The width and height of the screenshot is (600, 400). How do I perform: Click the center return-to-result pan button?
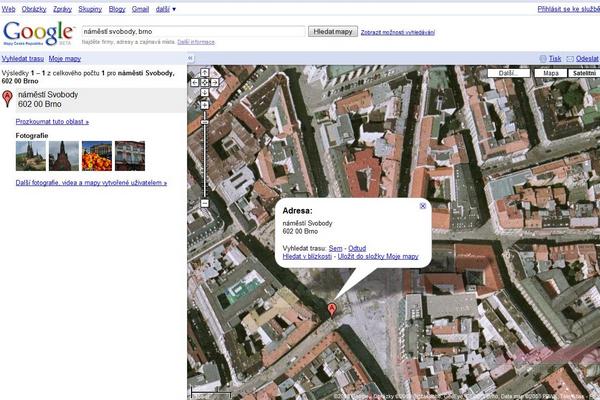coord(204,82)
